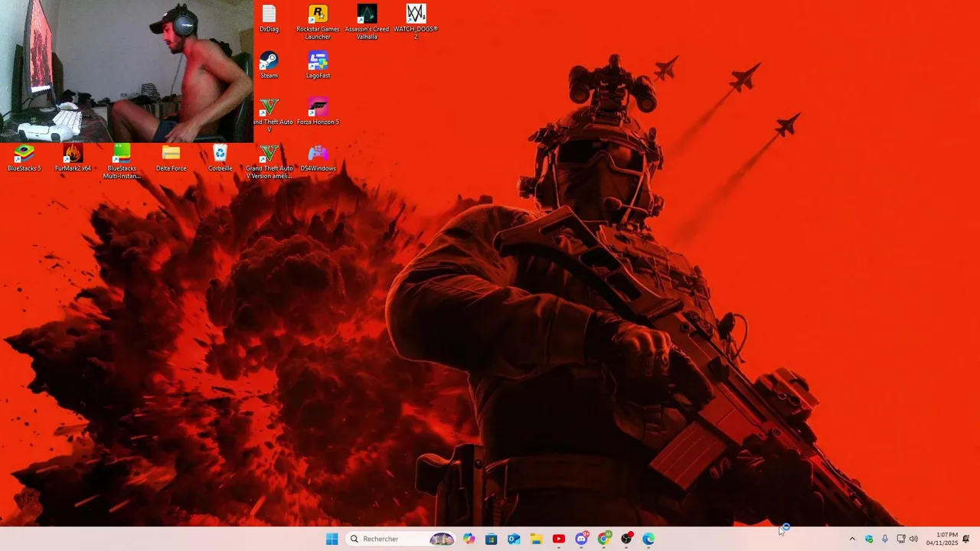The image size is (980, 551).
Task: Select the Delta Force folder icon
Action: point(171,158)
